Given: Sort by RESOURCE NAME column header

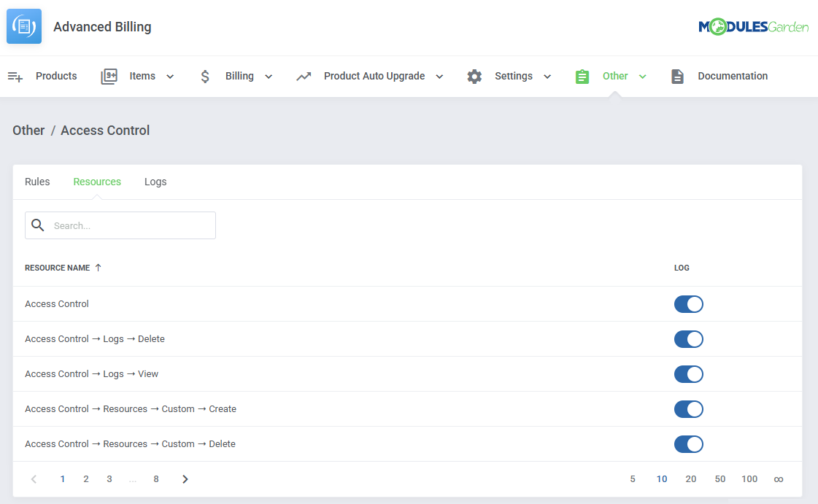Looking at the screenshot, I should 58,268.
